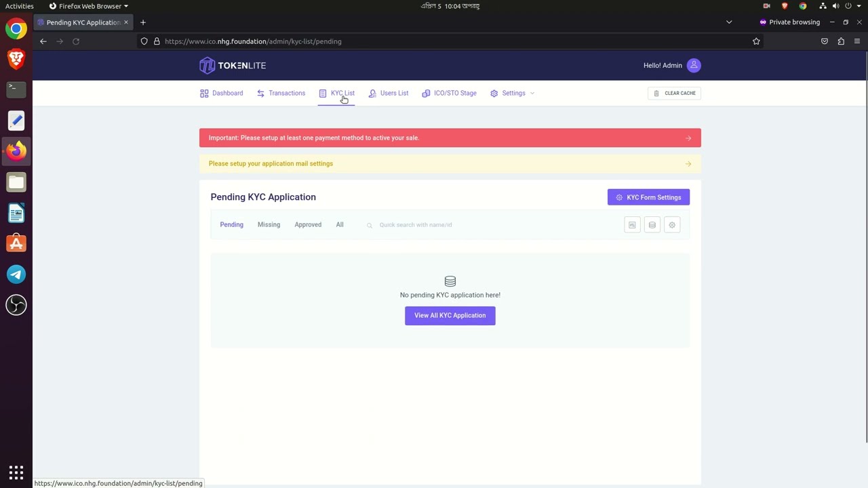
Task: Switch to the Approved filter tab
Action: 308,225
